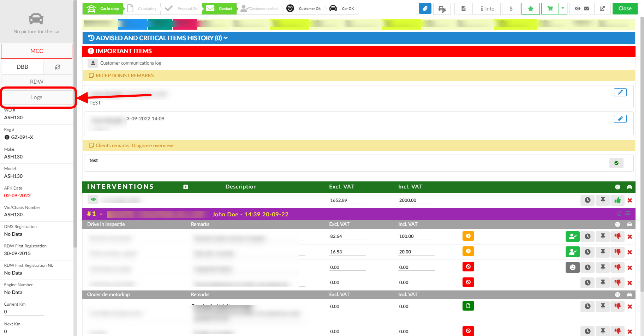Viewport: 644px width, 336px height.
Task: Open dropdown arrow beside shopping cart
Action: 563,9
